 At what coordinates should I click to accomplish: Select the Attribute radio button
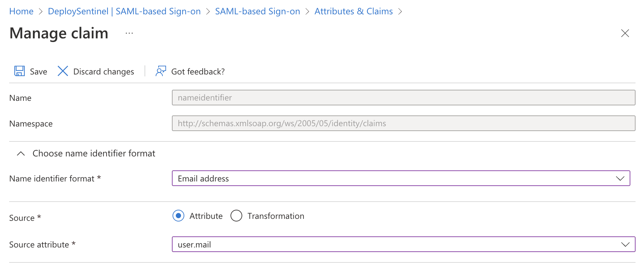pyautogui.click(x=178, y=216)
